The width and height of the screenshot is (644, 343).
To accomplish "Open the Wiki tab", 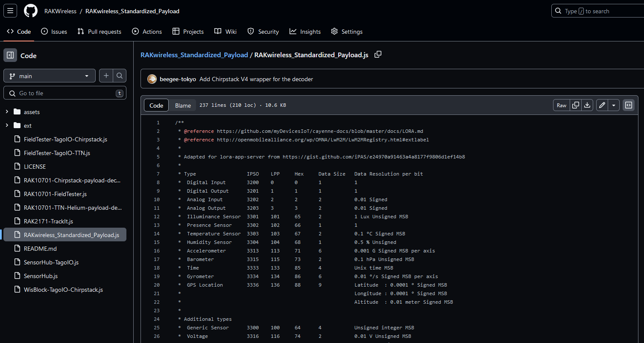I will [x=225, y=32].
